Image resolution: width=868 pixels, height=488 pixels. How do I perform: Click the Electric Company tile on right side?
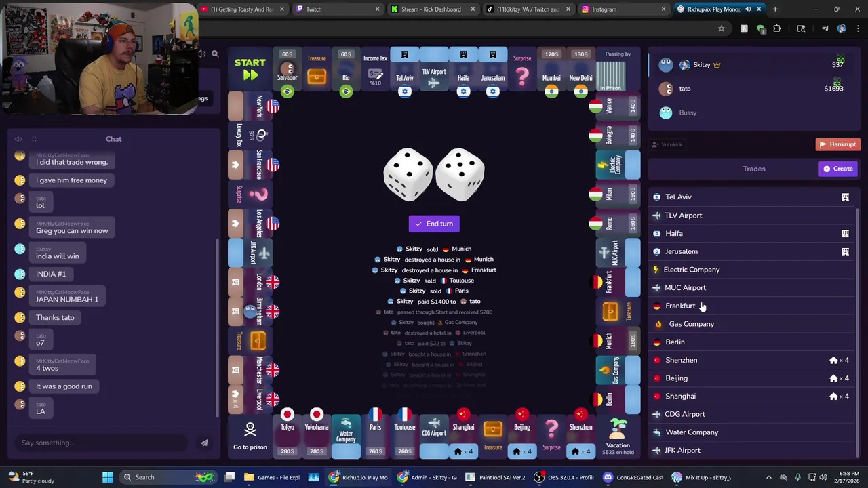click(x=618, y=165)
